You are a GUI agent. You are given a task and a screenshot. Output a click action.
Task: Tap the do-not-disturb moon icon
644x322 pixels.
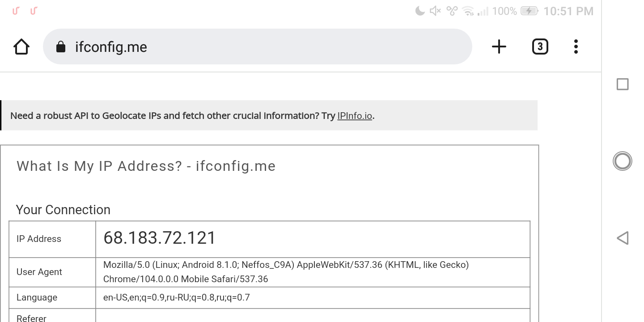click(x=420, y=11)
